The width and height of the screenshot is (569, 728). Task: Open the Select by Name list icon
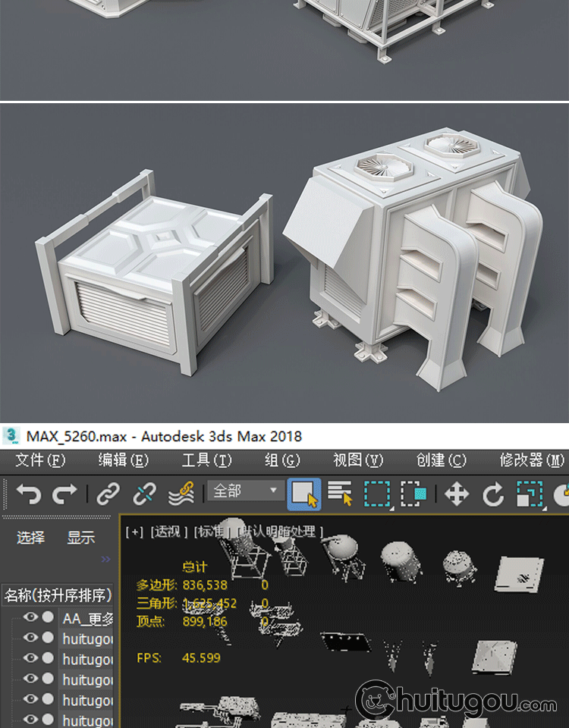pyautogui.click(x=341, y=494)
